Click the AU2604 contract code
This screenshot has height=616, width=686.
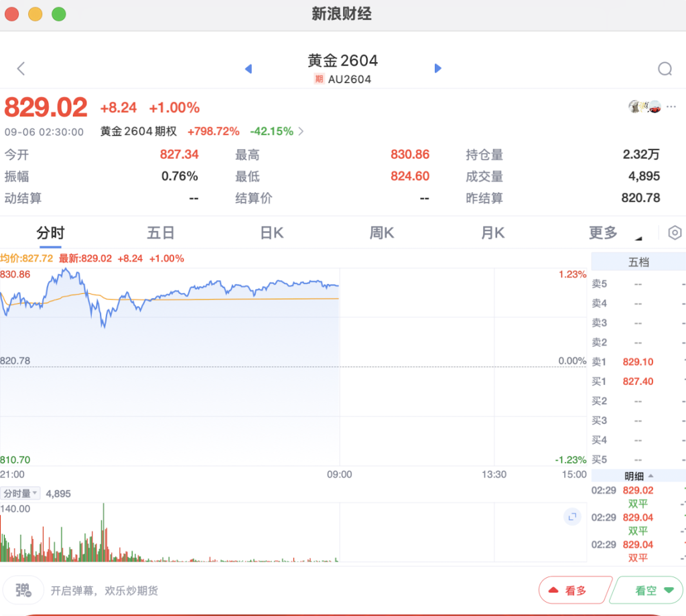[350, 79]
